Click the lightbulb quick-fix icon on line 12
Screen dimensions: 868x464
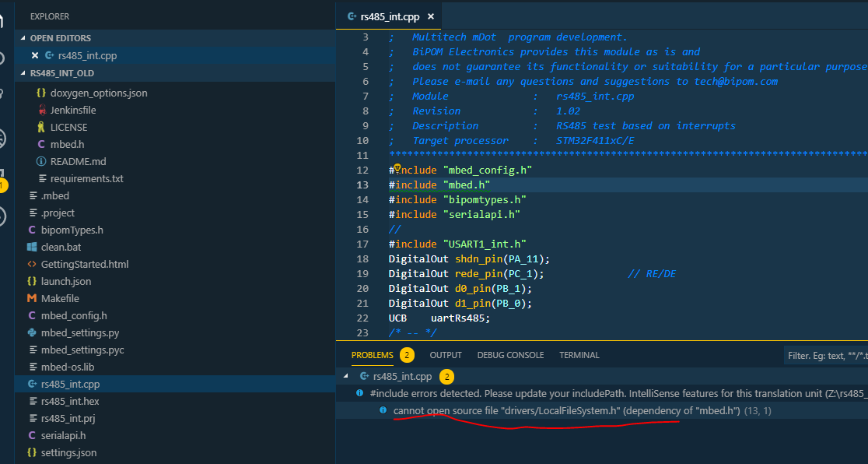tap(397, 168)
